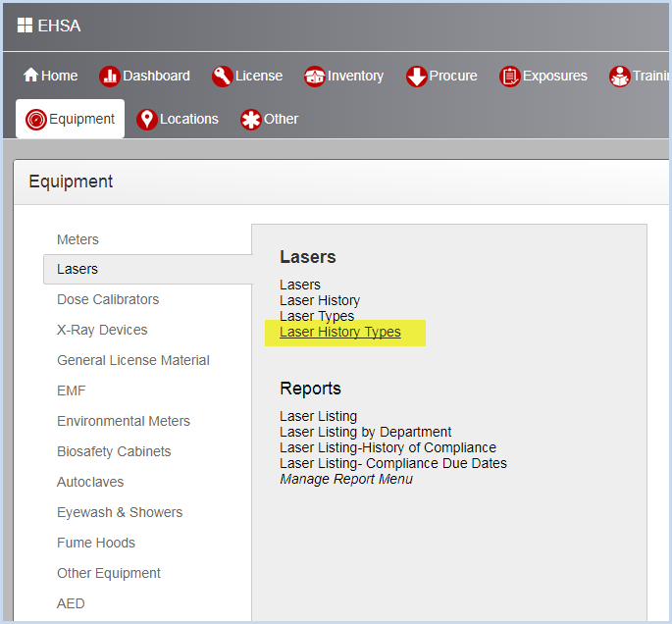Click the Training reader icon
Screen dimensions: 672x624
(x=620, y=77)
